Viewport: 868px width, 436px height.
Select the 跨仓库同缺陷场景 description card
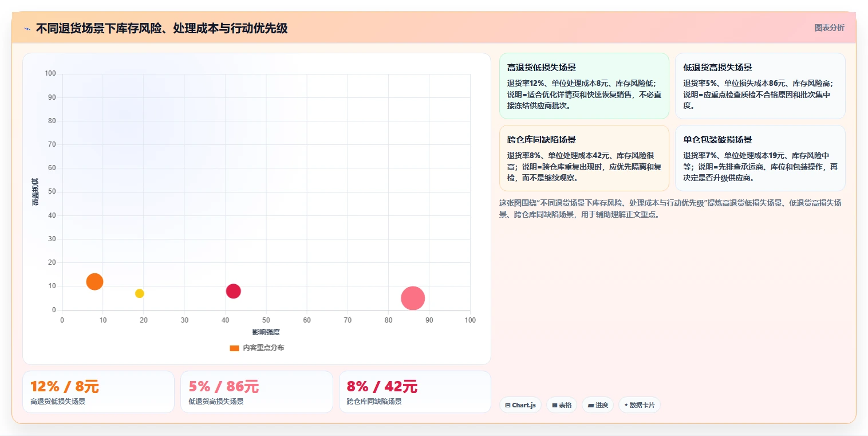584,158
